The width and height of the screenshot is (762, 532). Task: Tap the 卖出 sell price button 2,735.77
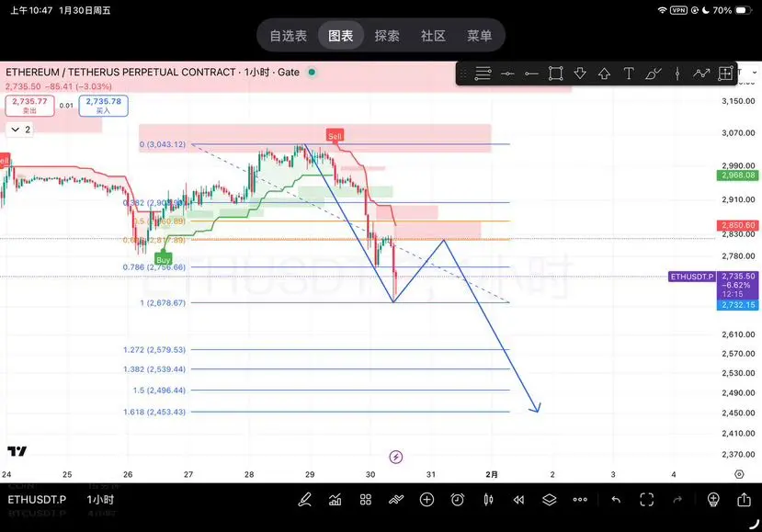29,106
